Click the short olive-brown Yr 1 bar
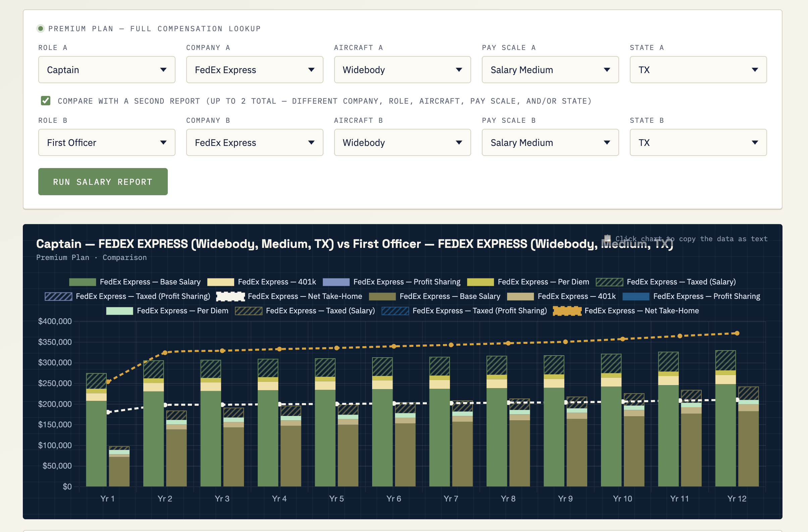This screenshot has width=808, height=532. [119, 471]
